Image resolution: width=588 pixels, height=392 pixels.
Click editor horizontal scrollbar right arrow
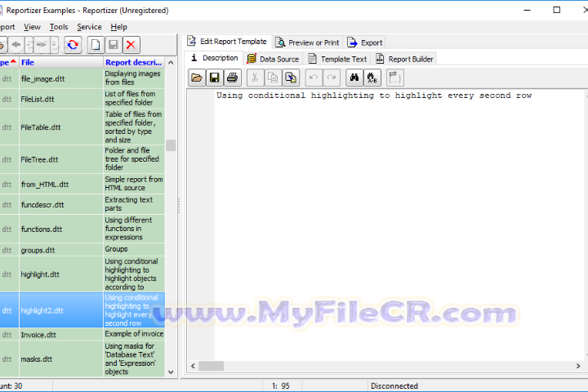tap(578, 366)
